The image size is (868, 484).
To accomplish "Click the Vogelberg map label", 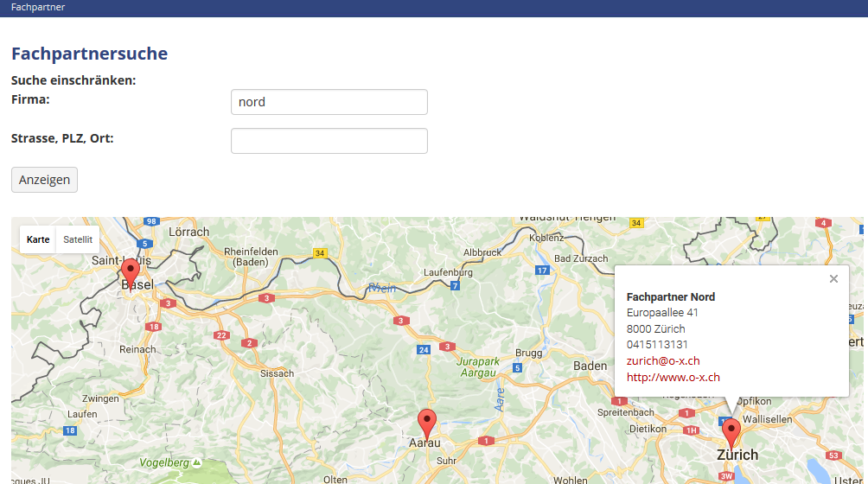I will (x=164, y=462).
